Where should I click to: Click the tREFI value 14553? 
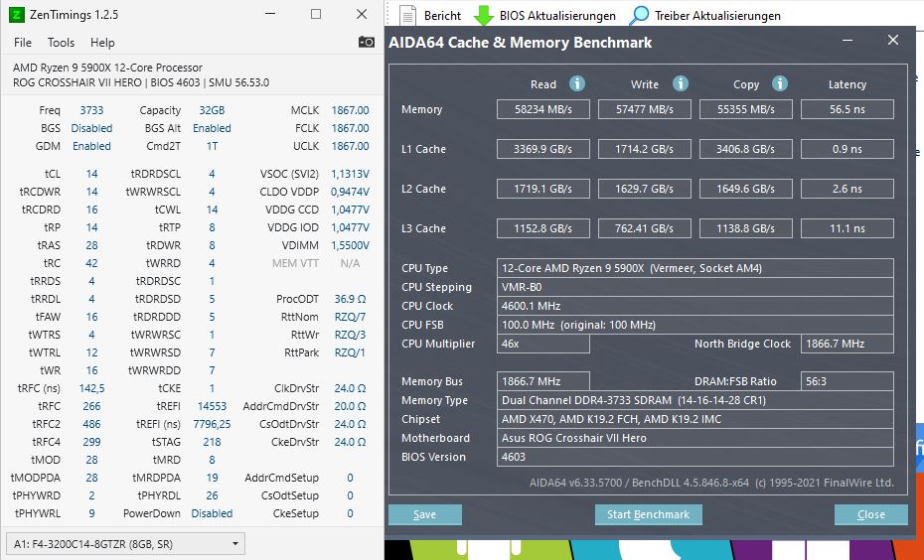pyautogui.click(x=212, y=406)
